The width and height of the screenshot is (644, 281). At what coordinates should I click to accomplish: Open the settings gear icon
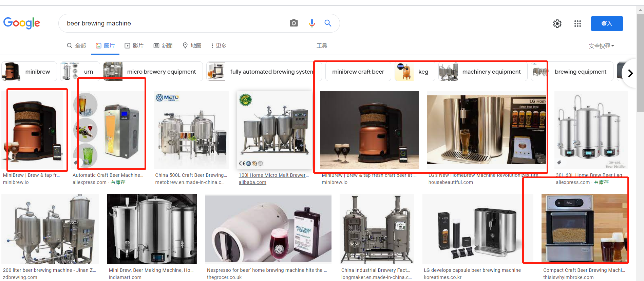[557, 23]
